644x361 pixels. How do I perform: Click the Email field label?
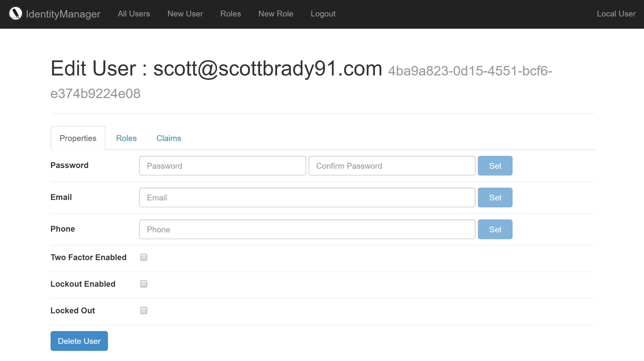coord(61,197)
